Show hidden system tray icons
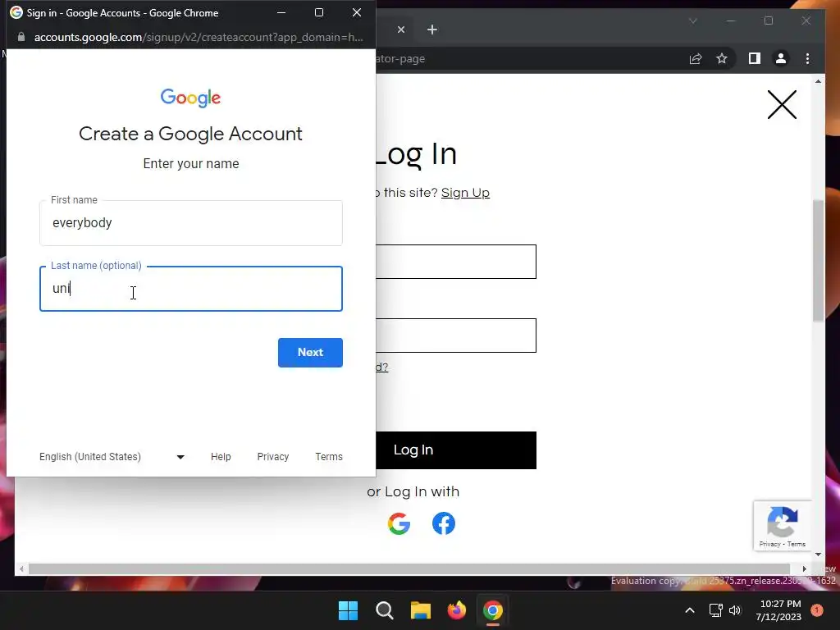 tap(690, 610)
